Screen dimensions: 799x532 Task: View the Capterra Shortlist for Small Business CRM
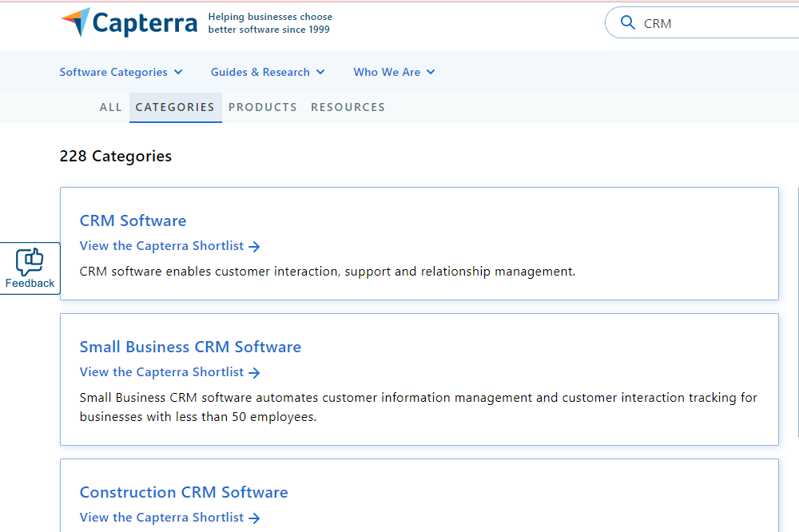(x=169, y=372)
